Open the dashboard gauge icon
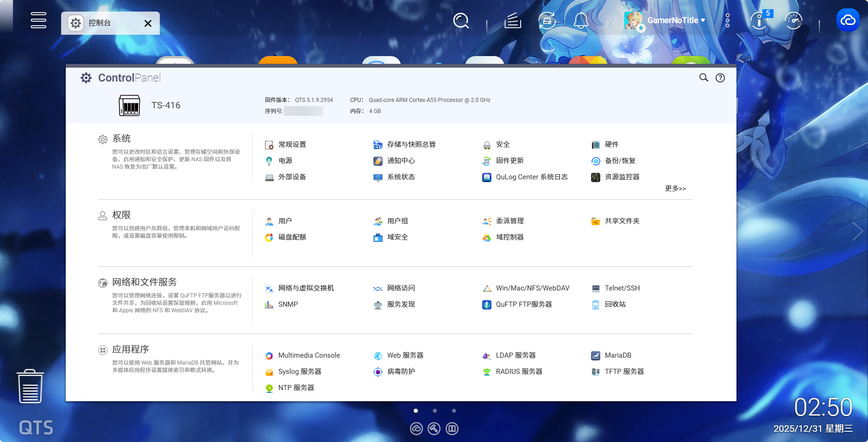 click(793, 21)
